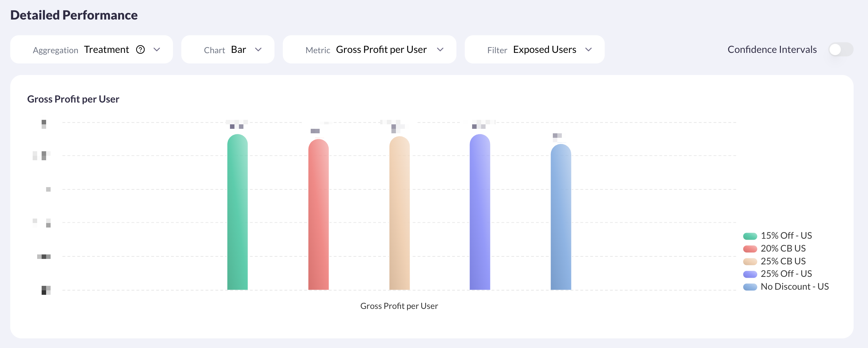
Task: Open the Metric Gross Profit per User dropdown
Action: pyautogui.click(x=440, y=50)
